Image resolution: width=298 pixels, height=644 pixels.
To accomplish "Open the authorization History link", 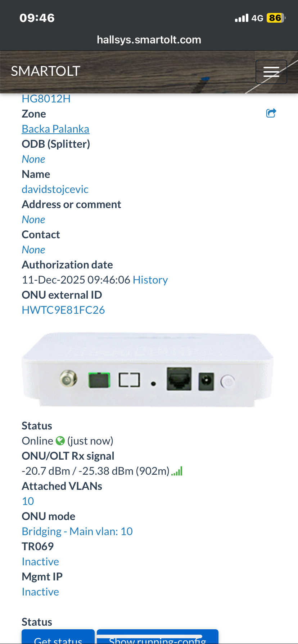I will (150, 280).
